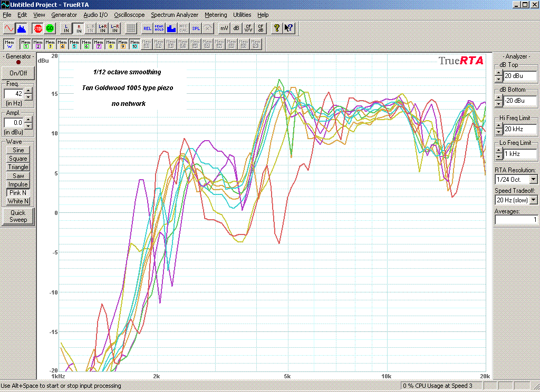Toggle the generator On/Off button

pos(18,73)
